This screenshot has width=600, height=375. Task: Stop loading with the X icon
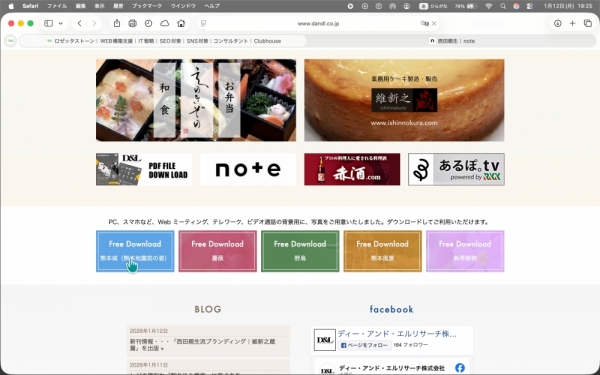(434, 23)
